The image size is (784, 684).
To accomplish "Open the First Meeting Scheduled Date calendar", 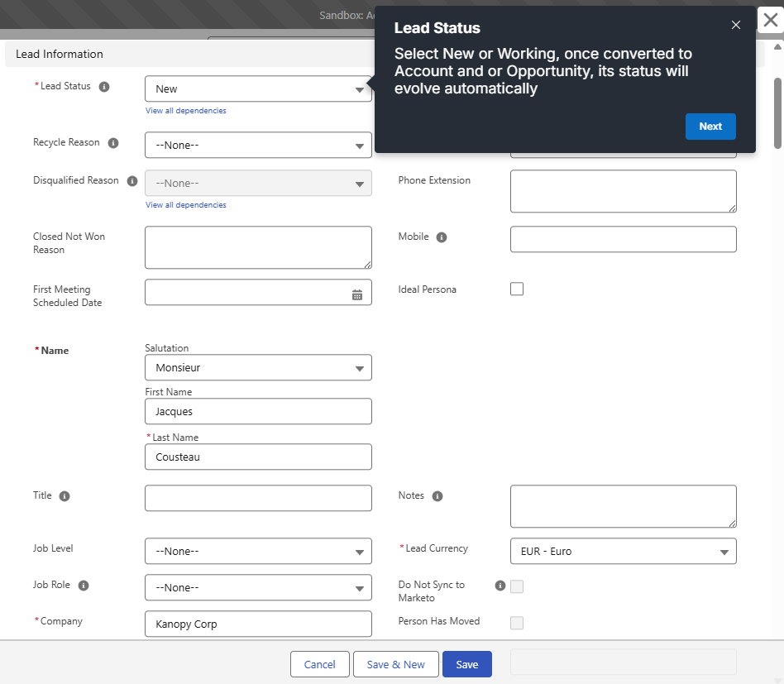I will [357, 294].
